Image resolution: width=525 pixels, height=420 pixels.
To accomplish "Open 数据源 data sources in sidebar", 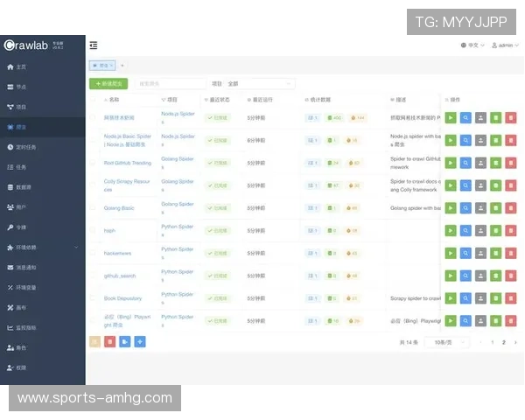I will (x=19, y=187).
